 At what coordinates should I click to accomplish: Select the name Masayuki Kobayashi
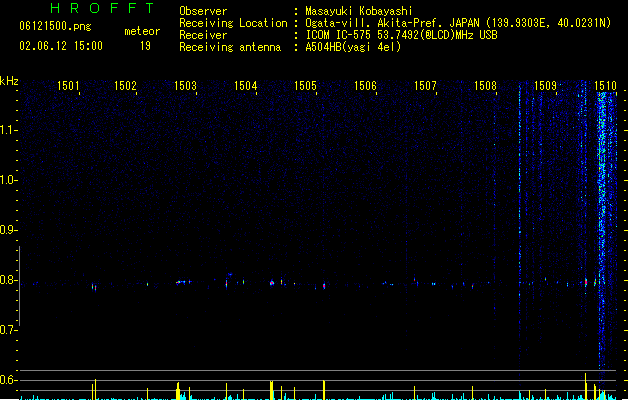359,11
